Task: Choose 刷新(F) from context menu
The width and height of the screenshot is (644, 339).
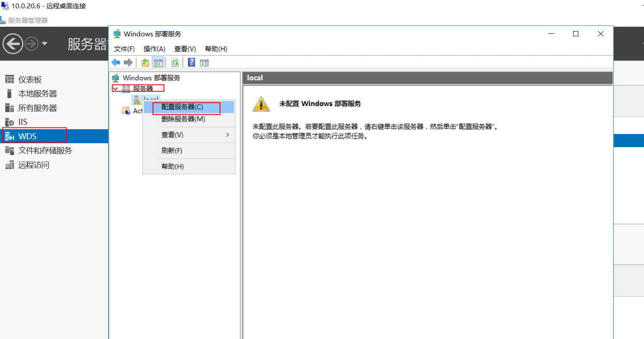Action: [x=189, y=150]
